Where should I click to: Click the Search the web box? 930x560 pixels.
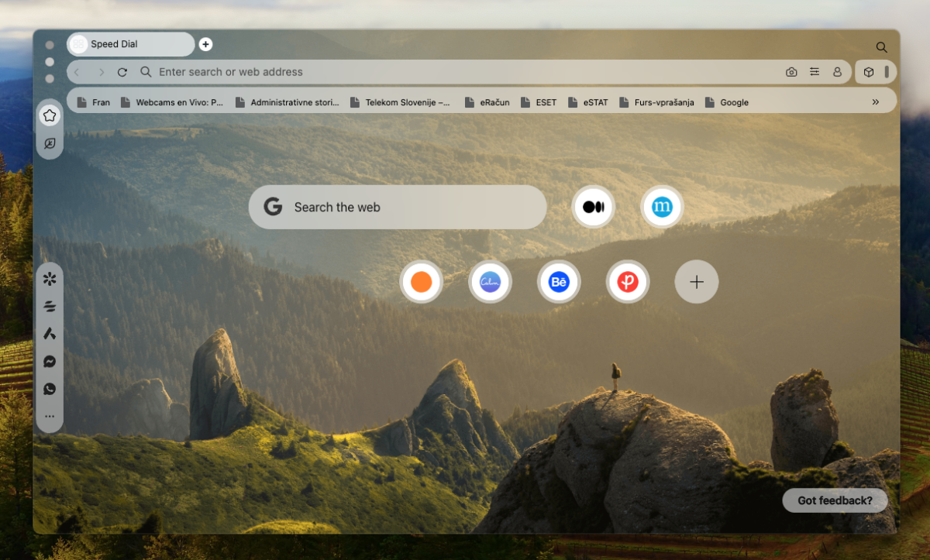398,207
